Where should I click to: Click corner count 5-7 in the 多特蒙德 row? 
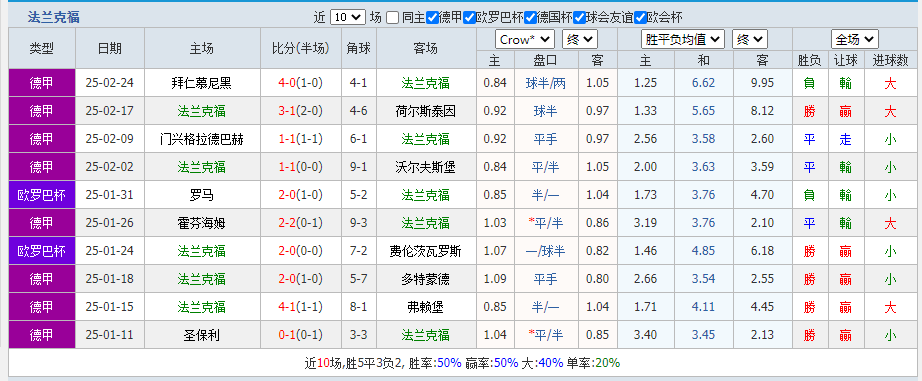(x=358, y=279)
